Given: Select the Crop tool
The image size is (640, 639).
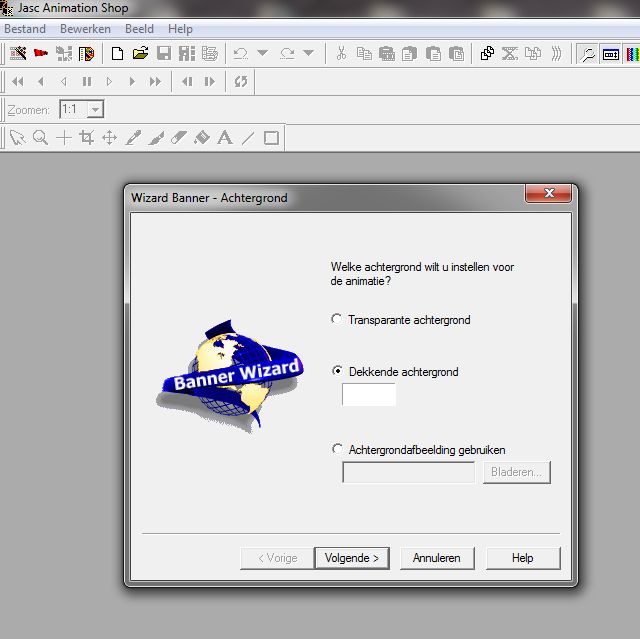Looking at the screenshot, I should point(87,138).
